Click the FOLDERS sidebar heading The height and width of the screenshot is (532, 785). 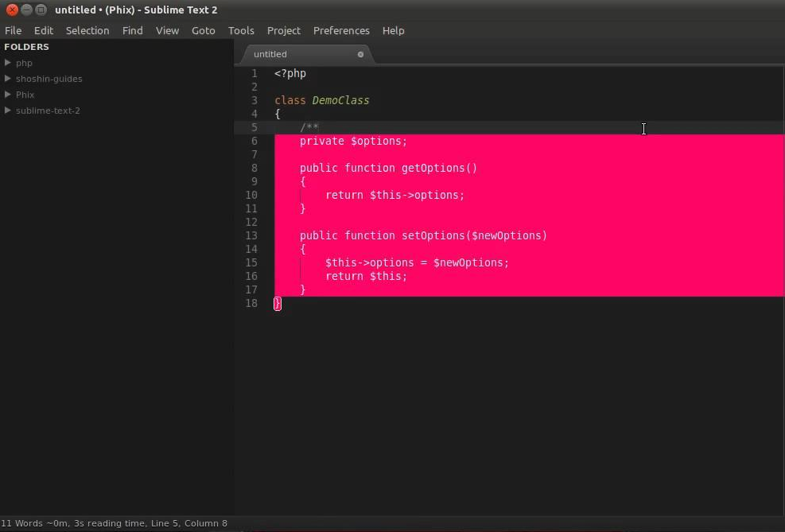(26, 47)
